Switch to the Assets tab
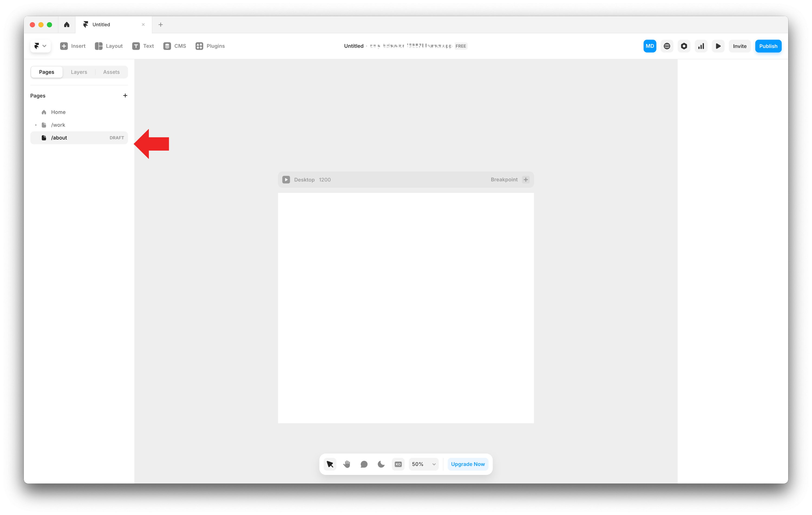Image resolution: width=812 pixels, height=515 pixels. (x=111, y=72)
